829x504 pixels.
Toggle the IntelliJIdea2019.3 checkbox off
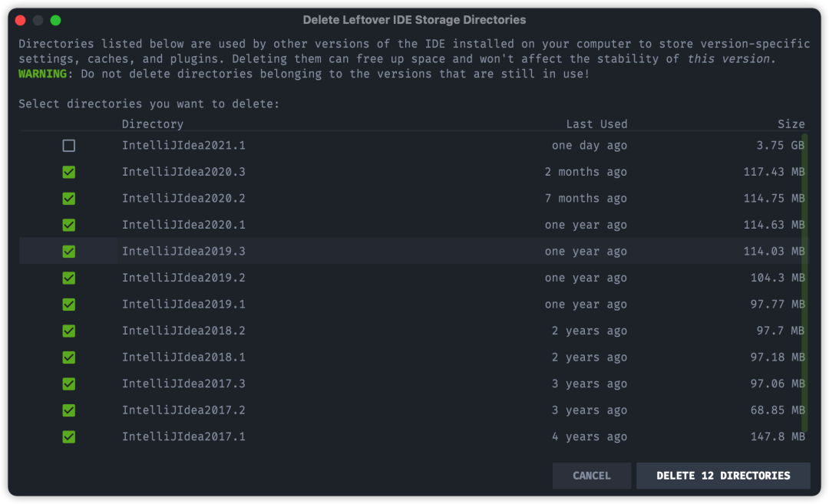point(69,252)
